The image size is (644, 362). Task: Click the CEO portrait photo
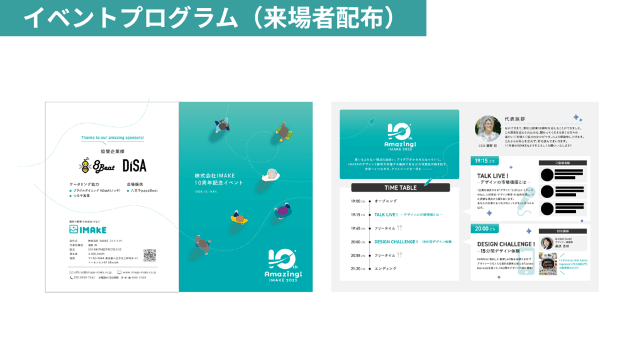click(x=487, y=128)
